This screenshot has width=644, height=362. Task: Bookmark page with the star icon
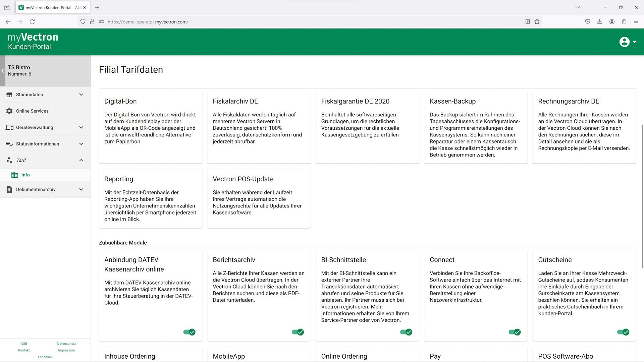[x=537, y=22]
